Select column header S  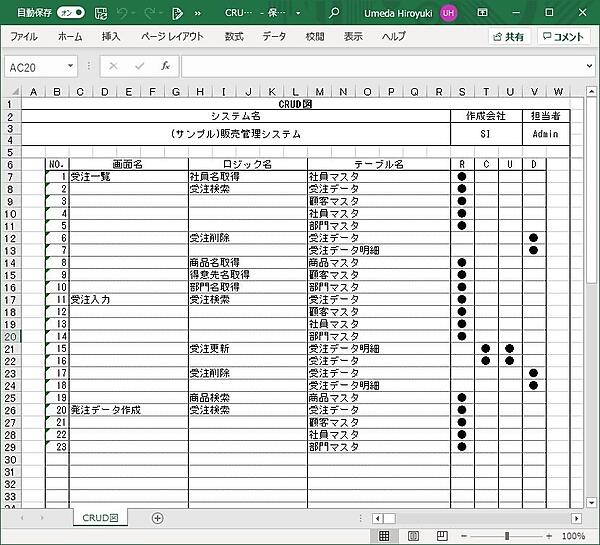pos(462,92)
